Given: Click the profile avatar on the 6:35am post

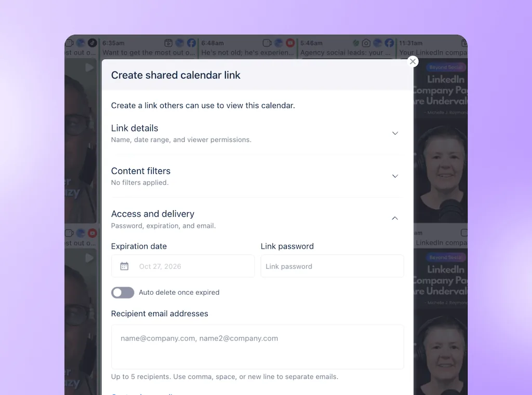Looking at the screenshot, I should click(180, 43).
